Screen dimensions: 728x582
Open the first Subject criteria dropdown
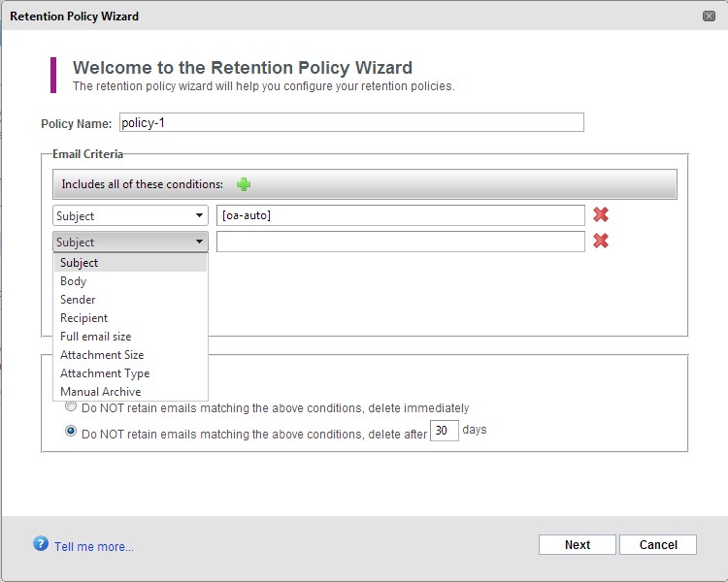pyautogui.click(x=130, y=215)
